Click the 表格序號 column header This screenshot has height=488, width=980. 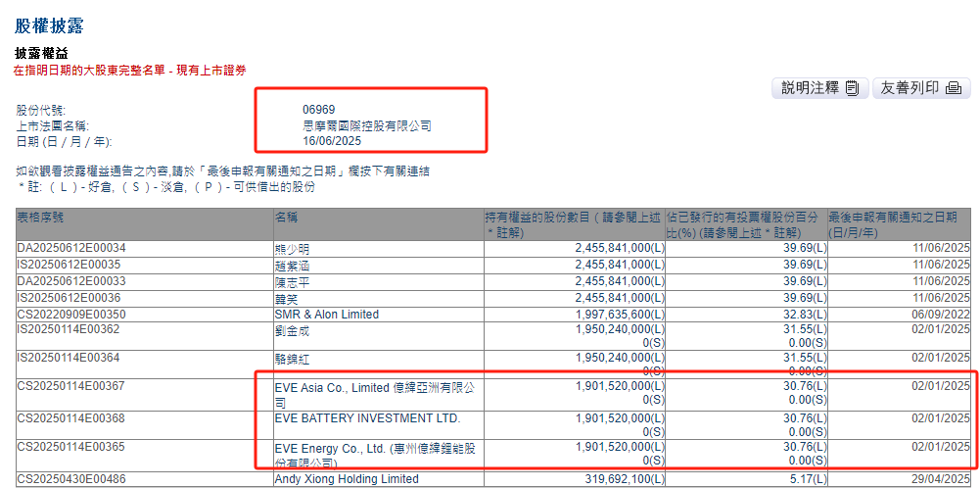point(144,224)
